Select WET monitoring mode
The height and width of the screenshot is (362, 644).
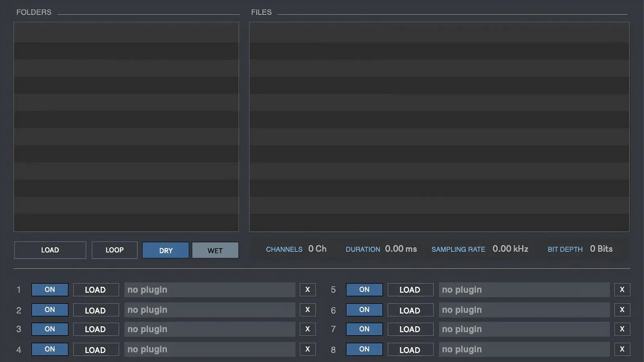coord(215,250)
